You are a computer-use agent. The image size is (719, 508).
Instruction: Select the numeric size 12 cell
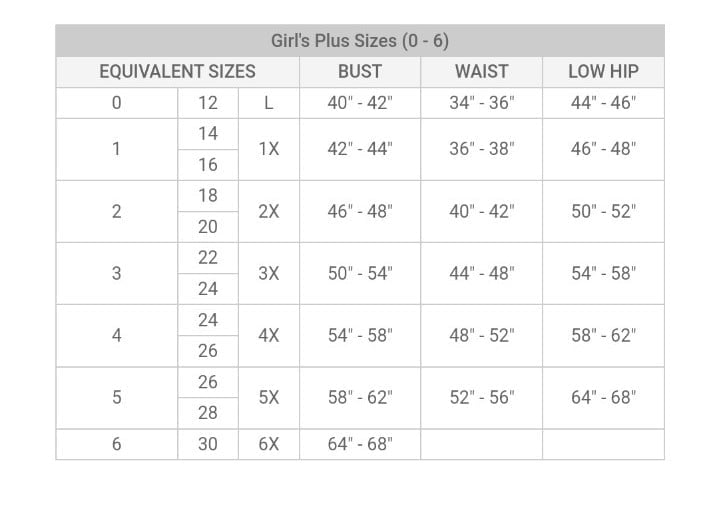tap(208, 103)
